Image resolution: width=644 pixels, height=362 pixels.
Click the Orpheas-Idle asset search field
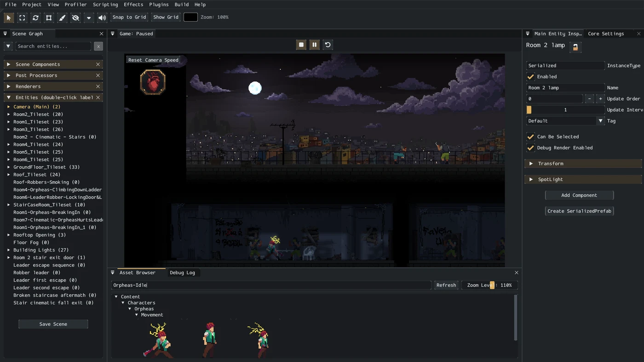[x=271, y=285]
